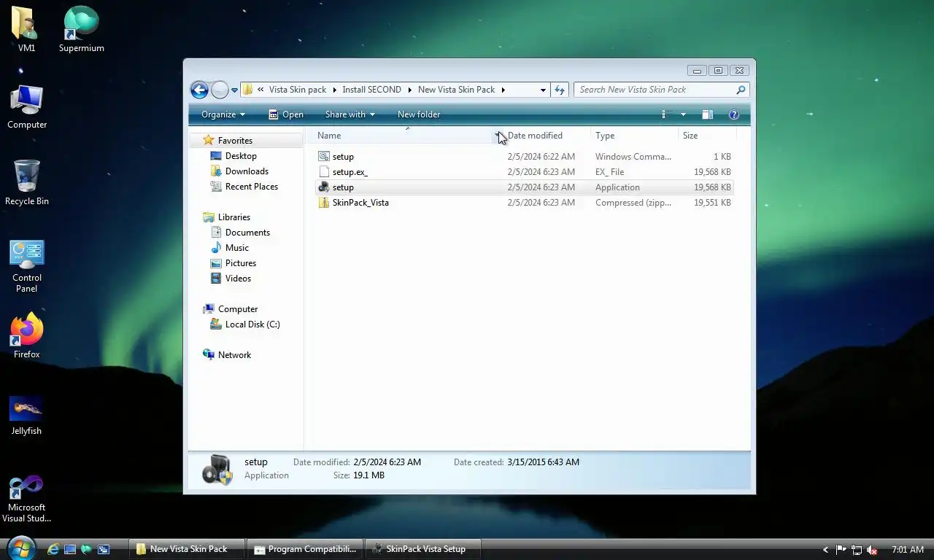Select the setup.ex_ file icon
Viewport: 934px width, 560px height.
[324, 172]
